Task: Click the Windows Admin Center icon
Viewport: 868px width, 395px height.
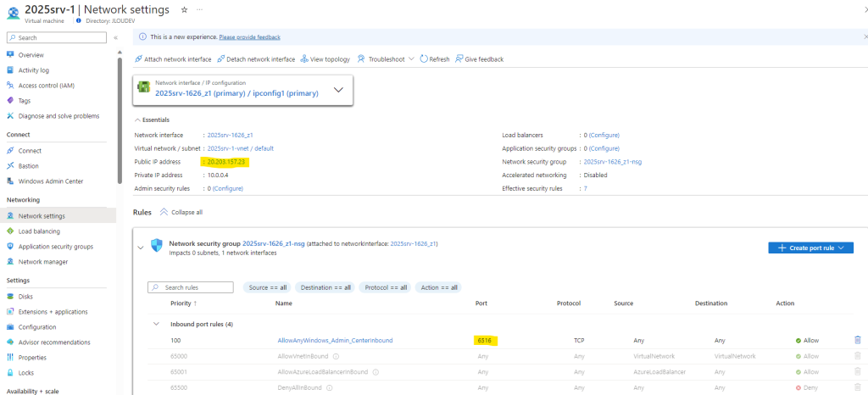Action: [10, 181]
